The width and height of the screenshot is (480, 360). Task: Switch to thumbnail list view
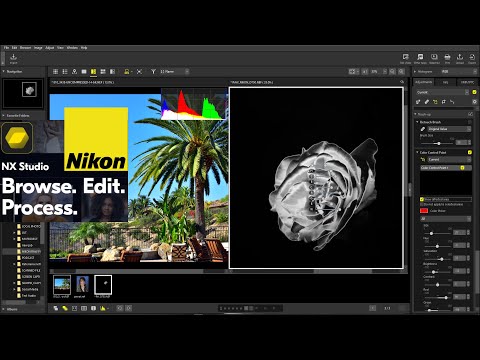pyautogui.click(x=65, y=72)
